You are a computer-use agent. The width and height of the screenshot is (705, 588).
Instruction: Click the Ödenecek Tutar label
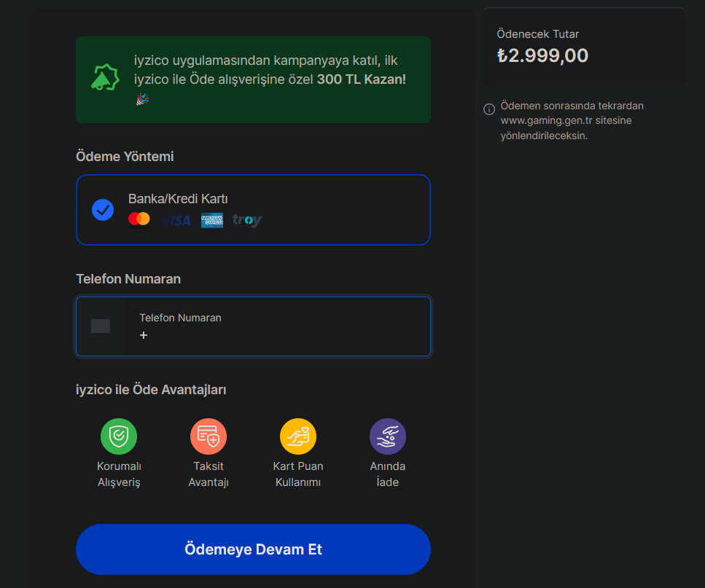537,34
